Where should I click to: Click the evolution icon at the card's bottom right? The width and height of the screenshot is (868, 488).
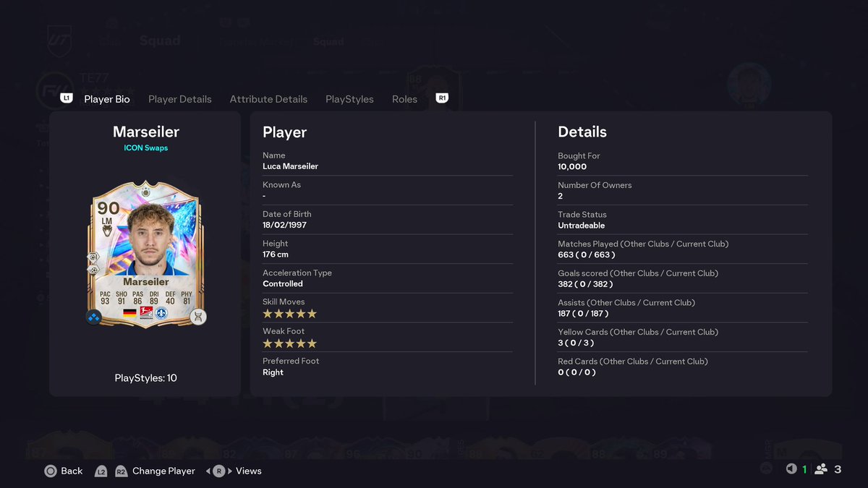tap(198, 316)
